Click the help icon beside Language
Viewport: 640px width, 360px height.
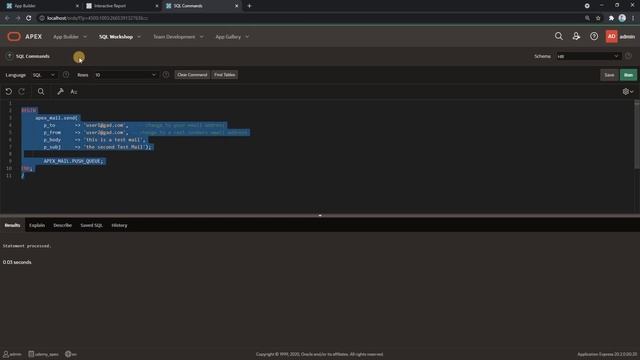[66, 75]
